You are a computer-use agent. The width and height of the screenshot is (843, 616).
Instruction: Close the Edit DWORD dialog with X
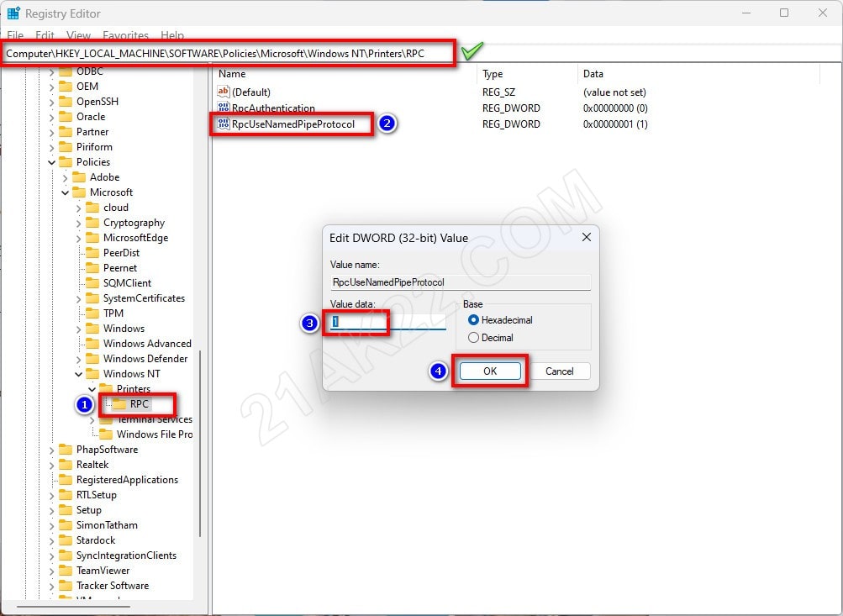[586, 238]
